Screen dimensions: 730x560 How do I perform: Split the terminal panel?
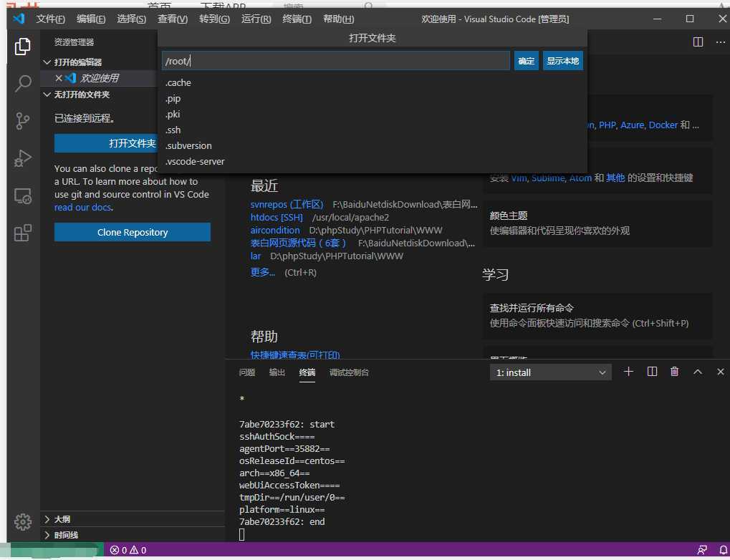coord(652,372)
